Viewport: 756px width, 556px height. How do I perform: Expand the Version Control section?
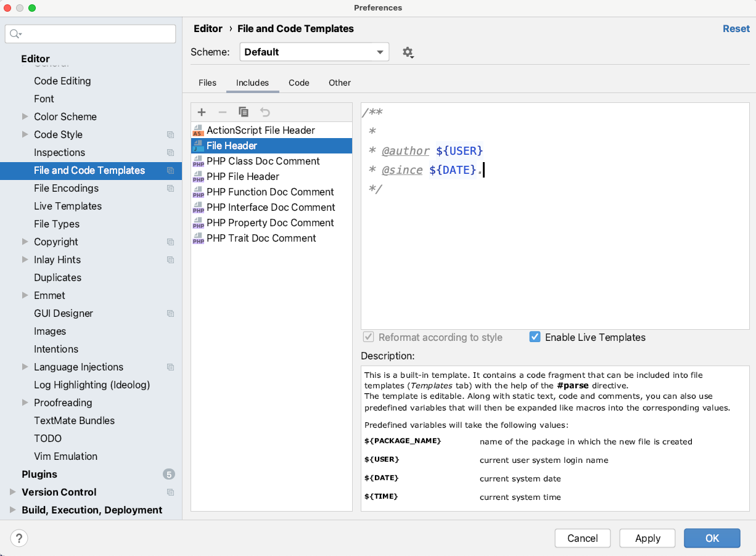[12, 492]
